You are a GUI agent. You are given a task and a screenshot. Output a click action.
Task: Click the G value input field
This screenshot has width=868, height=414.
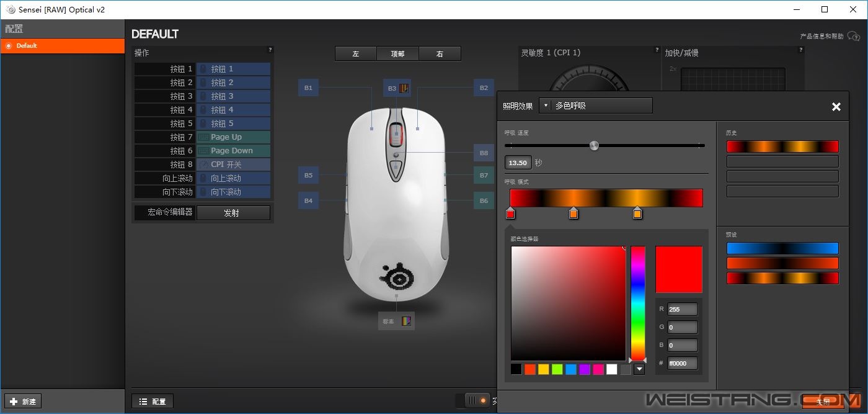[x=682, y=327]
